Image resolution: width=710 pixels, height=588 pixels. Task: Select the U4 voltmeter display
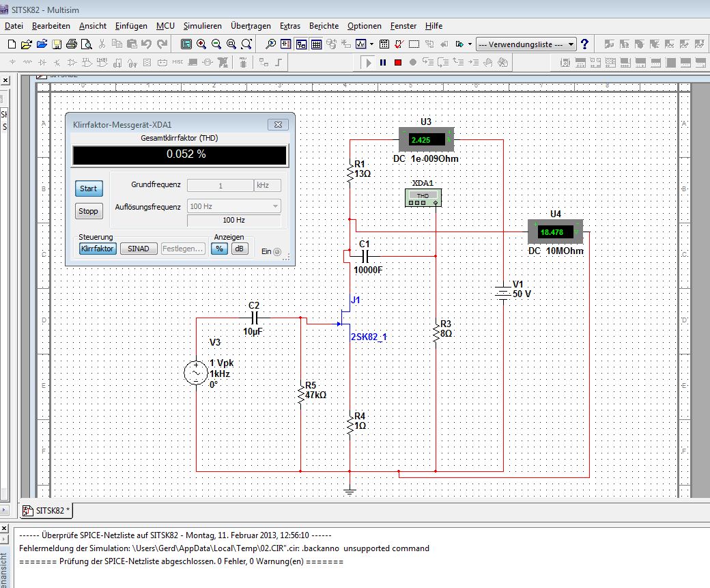(555, 232)
